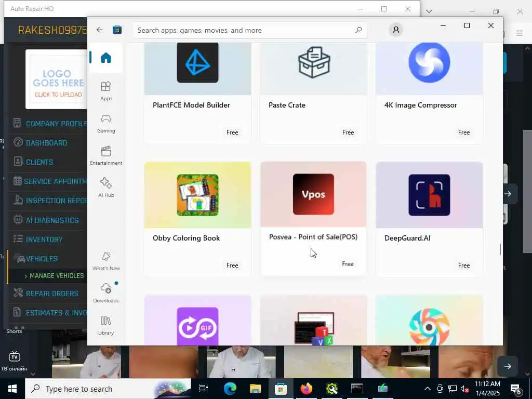532x399 pixels.
Task: Open File Explorer from the taskbar
Action: coord(255,389)
